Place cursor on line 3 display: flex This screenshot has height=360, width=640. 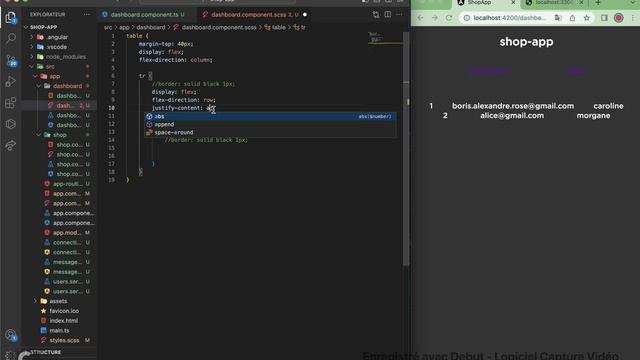point(161,52)
